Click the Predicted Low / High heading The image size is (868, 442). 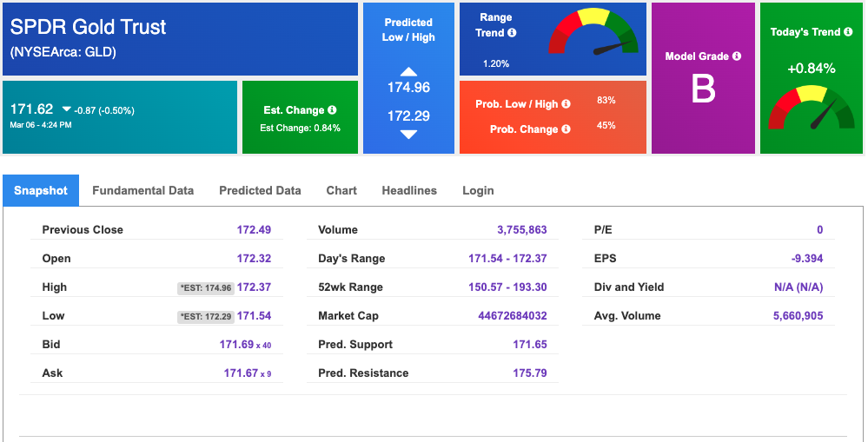tap(408, 30)
